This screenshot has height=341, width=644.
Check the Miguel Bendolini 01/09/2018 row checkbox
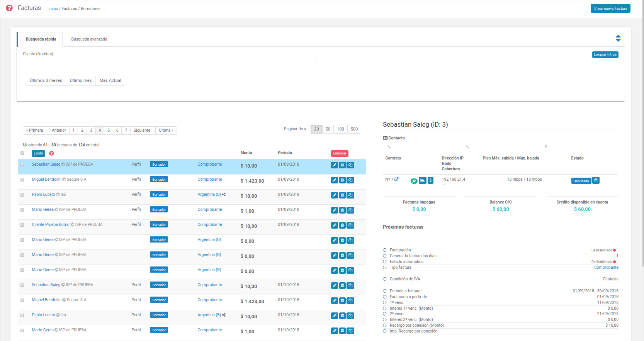tap(22, 180)
